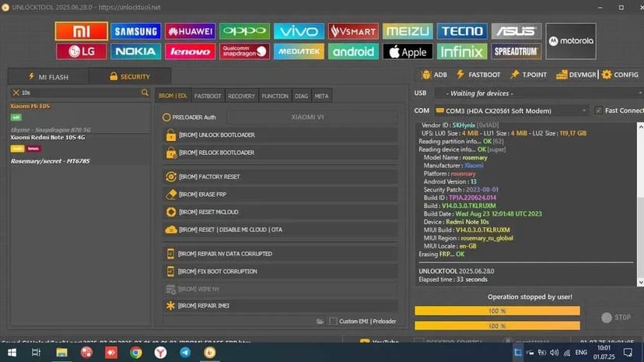Select the FASTBOOT sub-tab
Screen dimensions: 644x362
click(x=208, y=96)
